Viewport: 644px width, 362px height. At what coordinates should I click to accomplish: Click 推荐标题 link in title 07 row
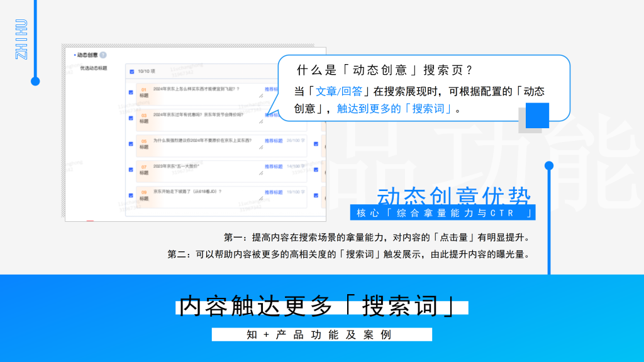point(274,167)
